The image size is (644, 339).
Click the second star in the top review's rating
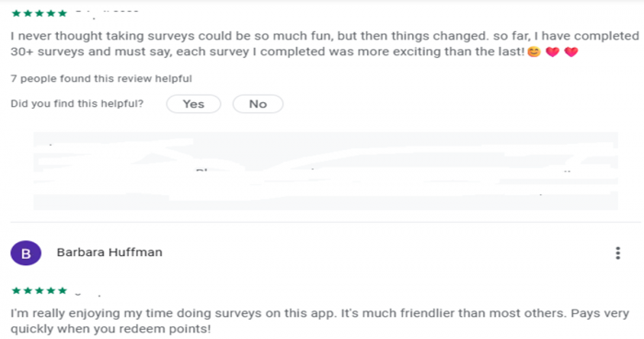pyautogui.click(x=28, y=14)
